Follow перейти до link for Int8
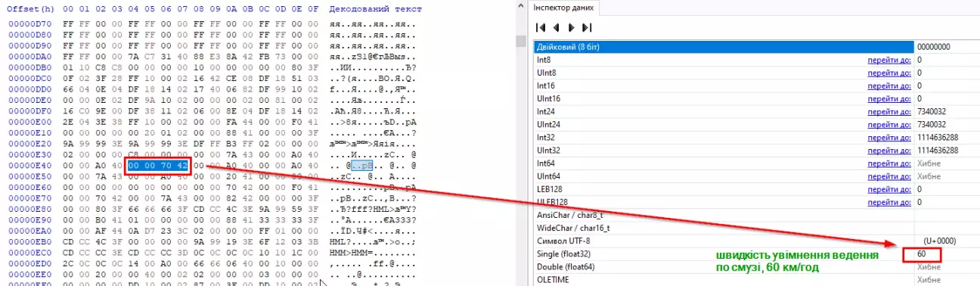The height and width of the screenshot is (286, 980). tap(889, 60)
